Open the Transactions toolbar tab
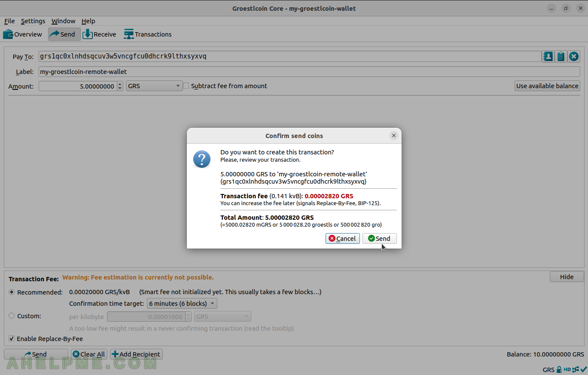The image size is (588, 375). click(148, 34)
